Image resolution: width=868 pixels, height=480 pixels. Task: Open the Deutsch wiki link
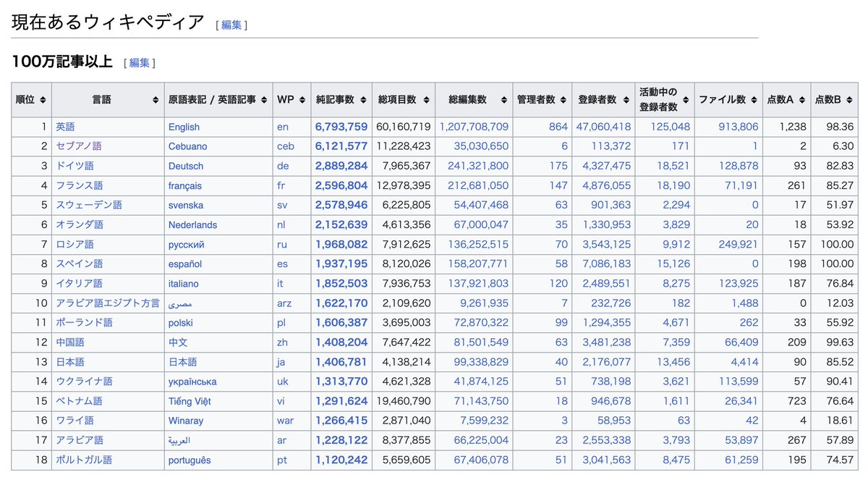click(186, 166)
